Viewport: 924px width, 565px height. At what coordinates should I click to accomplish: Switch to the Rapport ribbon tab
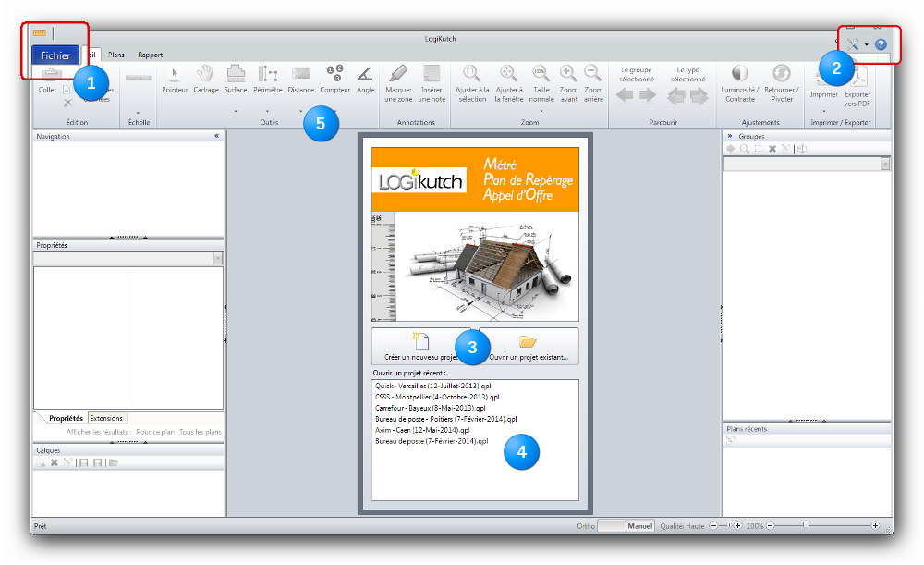[151, 55]
